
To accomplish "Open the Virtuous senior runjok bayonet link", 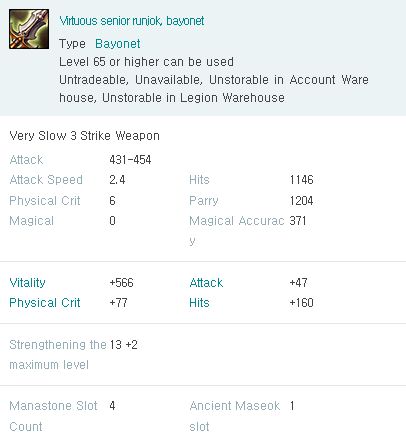I will pos(132,21).
